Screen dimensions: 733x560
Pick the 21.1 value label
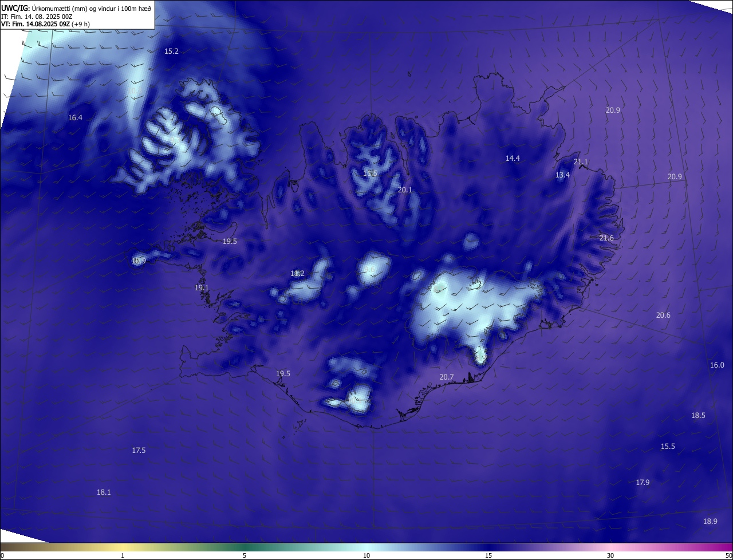point(581,161)
